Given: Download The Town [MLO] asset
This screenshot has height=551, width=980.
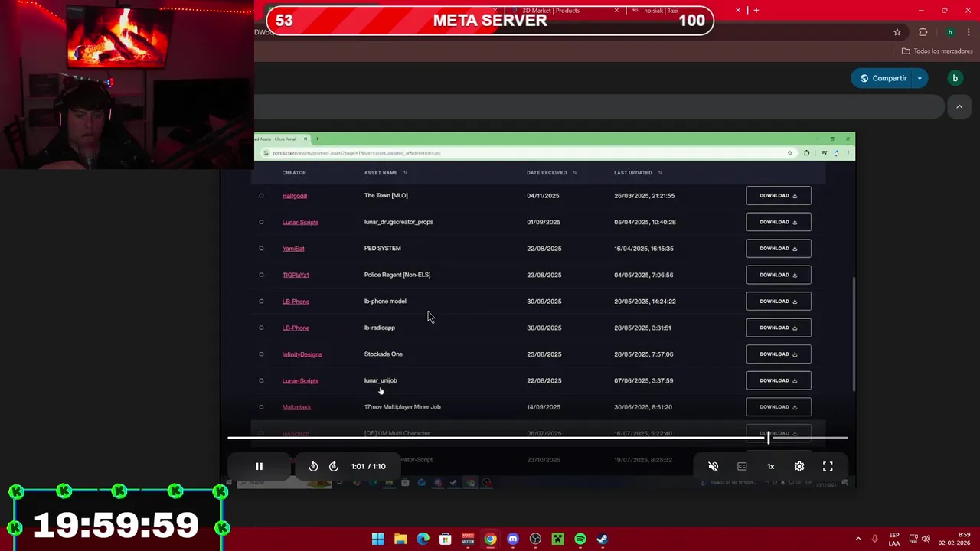Looking at the screenshot, I should (779, 196).
